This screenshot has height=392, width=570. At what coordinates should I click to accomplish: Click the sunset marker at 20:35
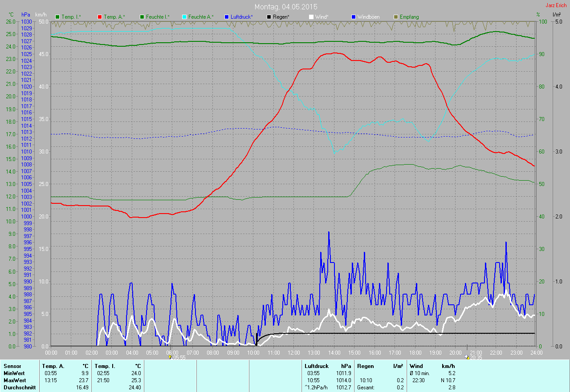467,357
